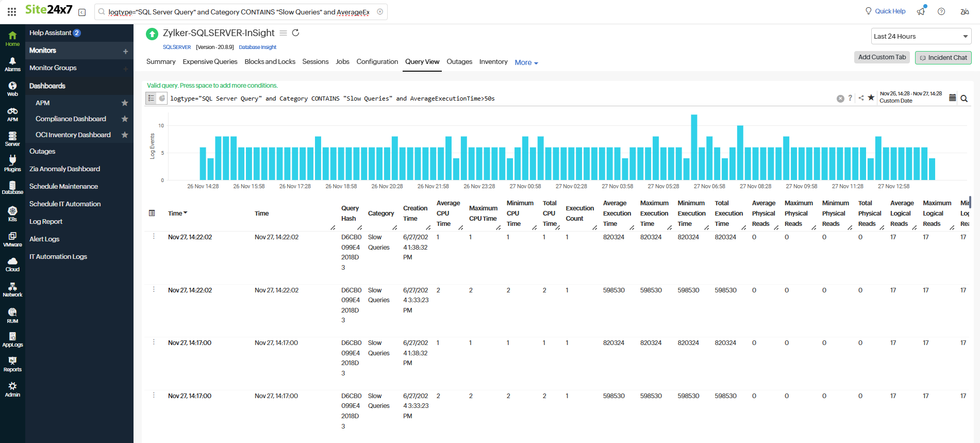Open the Web monitors section
The image size is (980, 443).
12,89
